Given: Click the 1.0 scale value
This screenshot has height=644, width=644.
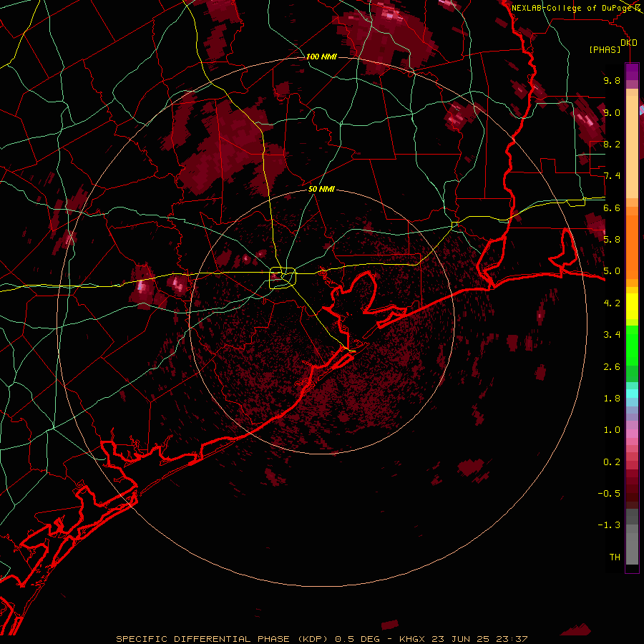Looking at the screenshot, I should point(612,430).
